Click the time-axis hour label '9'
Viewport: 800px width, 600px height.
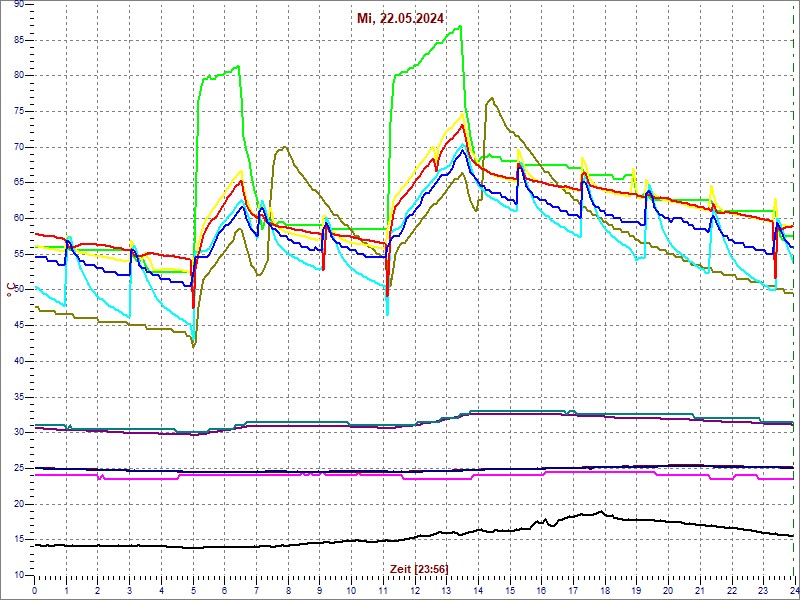319,590
